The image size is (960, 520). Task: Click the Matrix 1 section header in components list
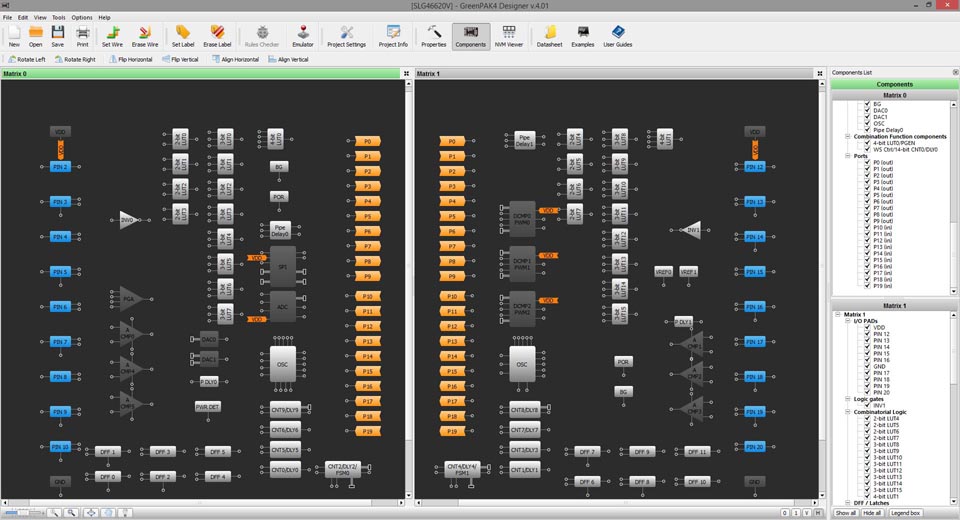click(894, 305)
